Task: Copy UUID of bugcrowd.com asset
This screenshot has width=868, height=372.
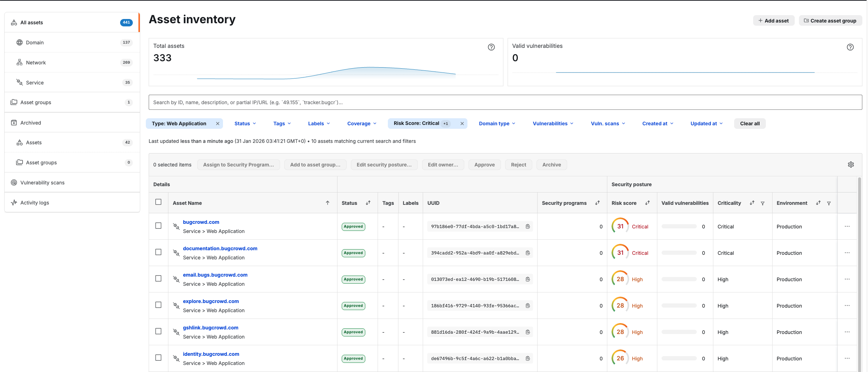Action: coord(528,227)
